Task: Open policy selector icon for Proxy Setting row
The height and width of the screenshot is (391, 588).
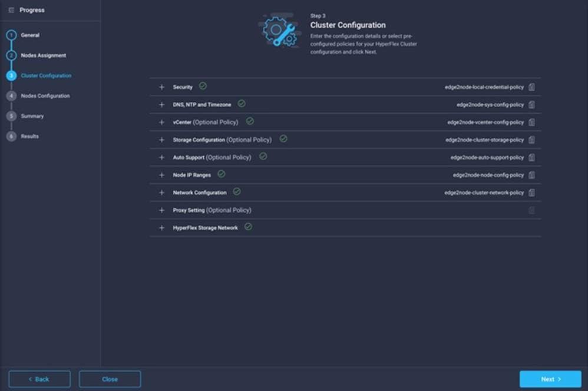Action: point(531,210)
